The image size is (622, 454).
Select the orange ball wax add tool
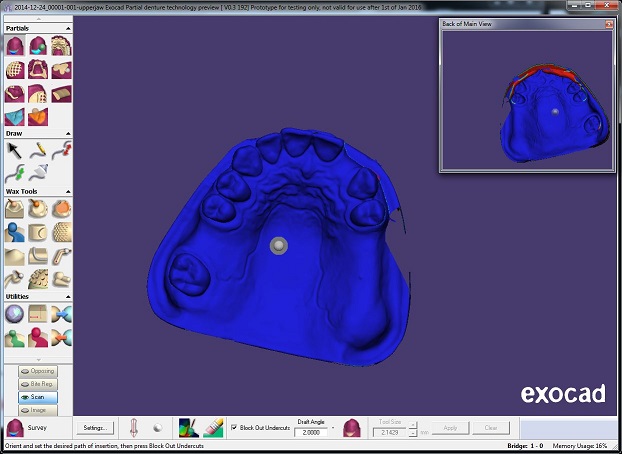38,209
